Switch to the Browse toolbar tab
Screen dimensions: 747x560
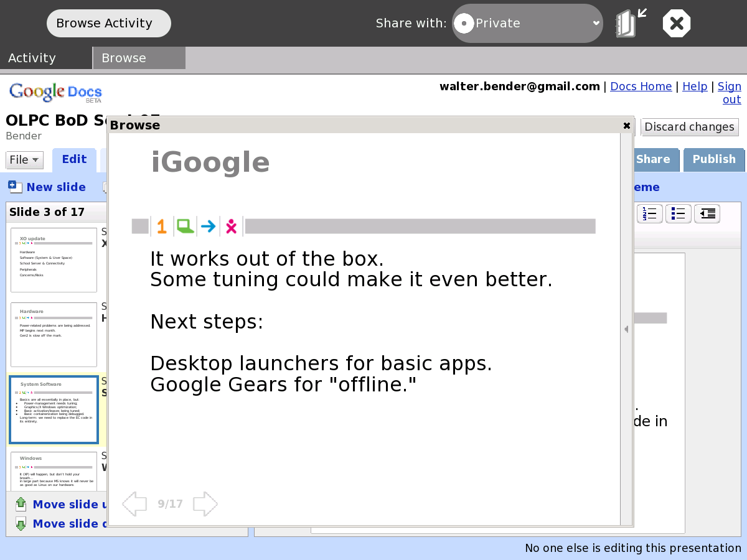139,58
